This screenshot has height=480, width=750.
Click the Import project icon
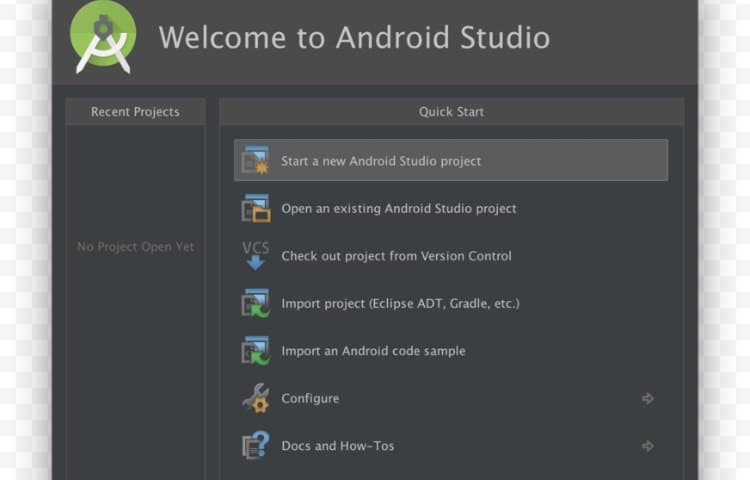click(x=256, y=303)
